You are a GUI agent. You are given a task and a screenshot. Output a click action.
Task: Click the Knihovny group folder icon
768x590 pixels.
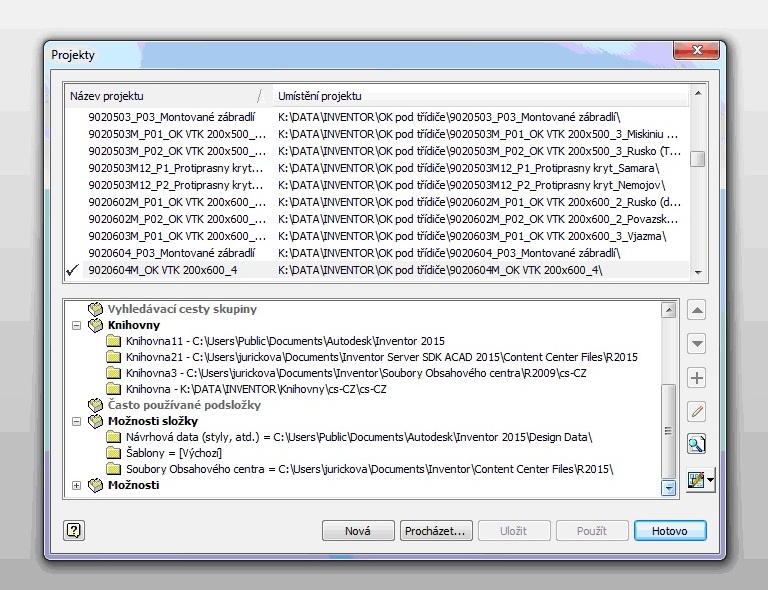(x=96, y=325)
